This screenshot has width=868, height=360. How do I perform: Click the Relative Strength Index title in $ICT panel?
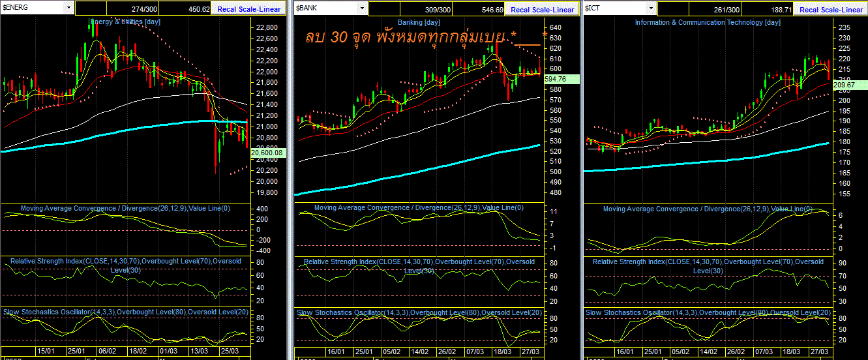(708, 266)
